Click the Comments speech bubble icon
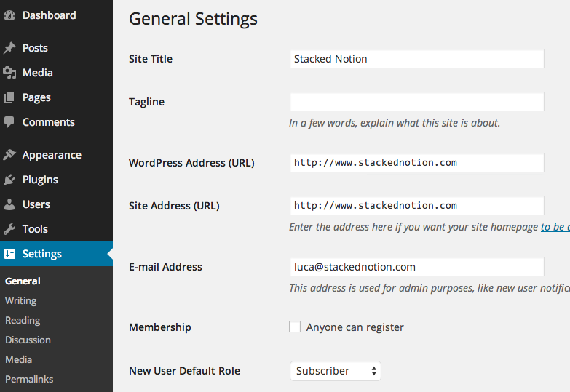570x392 pixels. pos(9,122)
